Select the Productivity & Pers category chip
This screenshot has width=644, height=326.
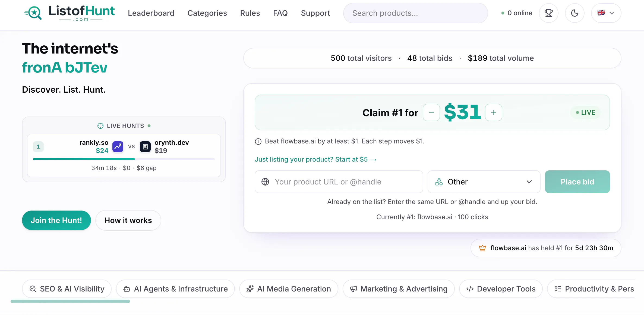point(591,289)
